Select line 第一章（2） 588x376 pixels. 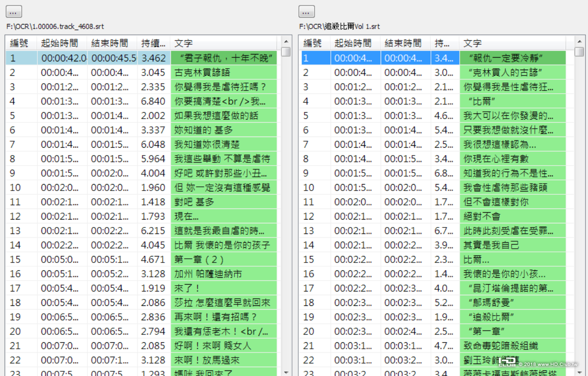coord(224,259)
